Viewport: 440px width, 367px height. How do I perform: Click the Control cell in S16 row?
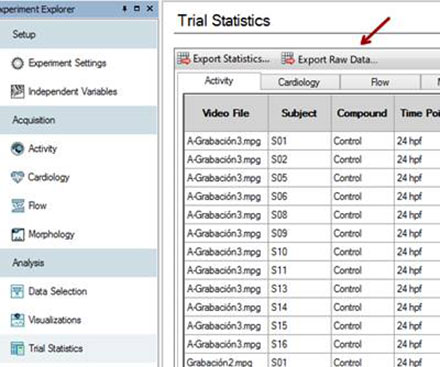pyautogui.click(x=362, y=344)
